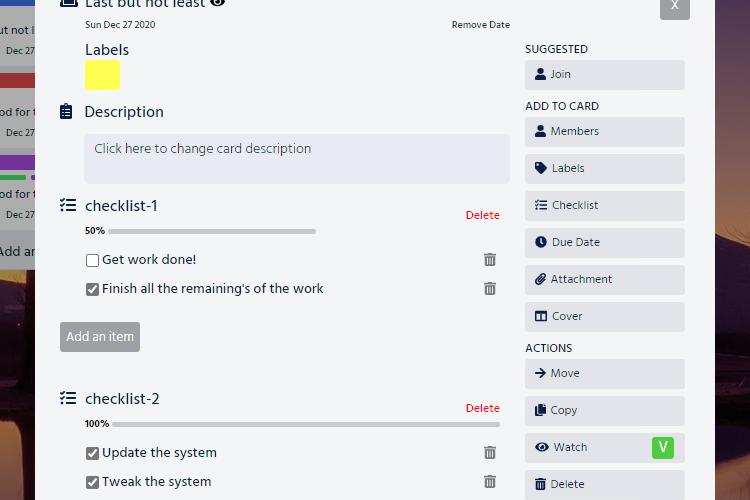Click the Move action
The image size is (750, 500).
click(604, 373)
